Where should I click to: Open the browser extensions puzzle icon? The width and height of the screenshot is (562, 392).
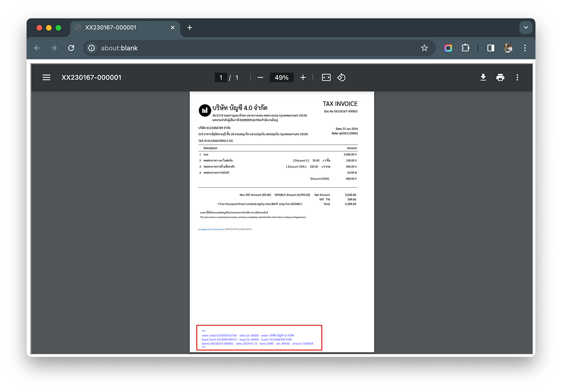point(466,48)
